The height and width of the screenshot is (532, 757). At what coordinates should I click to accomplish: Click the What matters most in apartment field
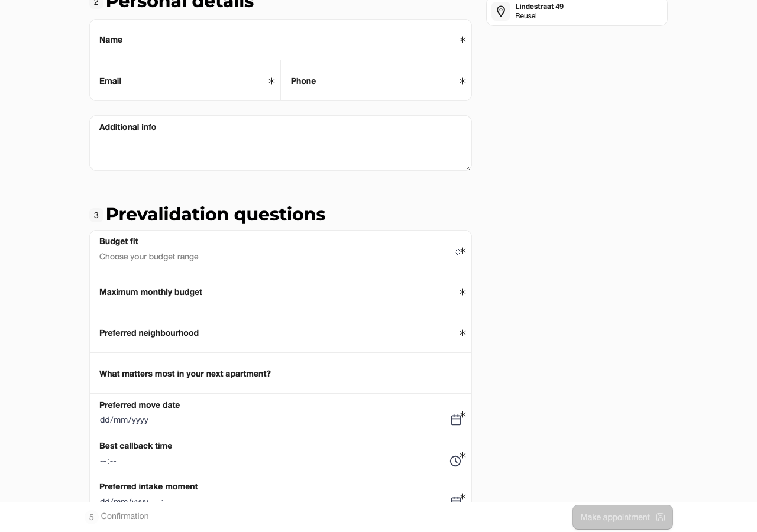280,373
